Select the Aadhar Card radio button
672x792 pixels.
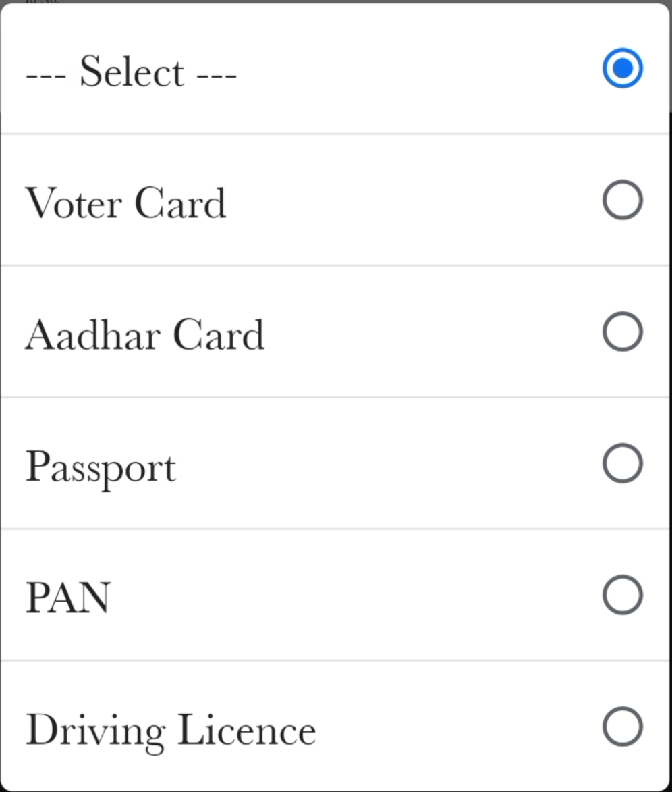click(x=621, y=332)
